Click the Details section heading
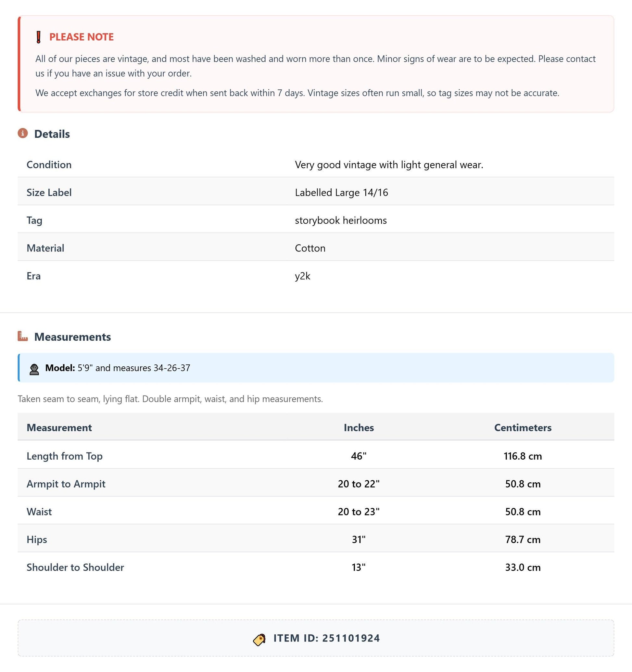The width and height of the screenshot is (632, 672). (52, 134)
